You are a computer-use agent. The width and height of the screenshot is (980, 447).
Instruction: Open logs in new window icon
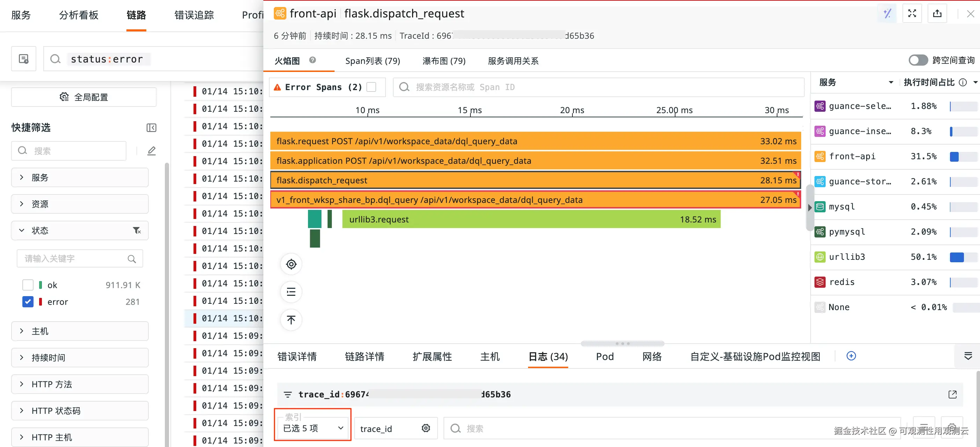(x=952, y=395)
